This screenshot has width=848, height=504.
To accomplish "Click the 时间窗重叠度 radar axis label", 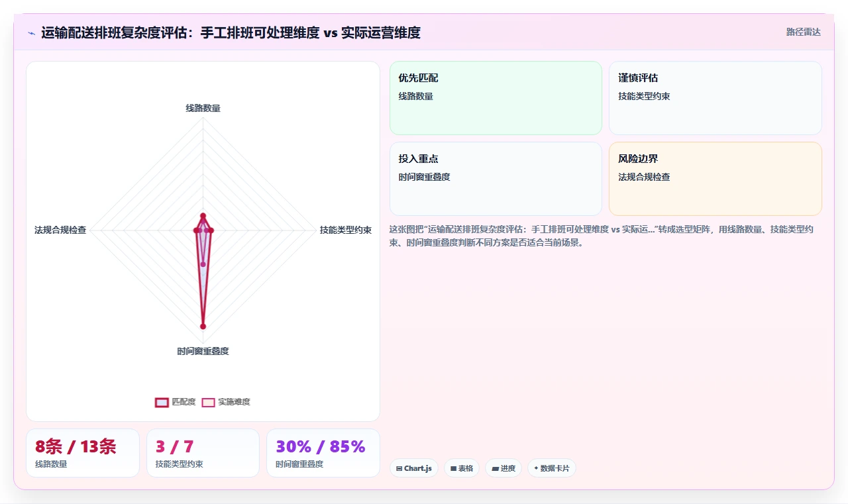I will tap(203, 351).
